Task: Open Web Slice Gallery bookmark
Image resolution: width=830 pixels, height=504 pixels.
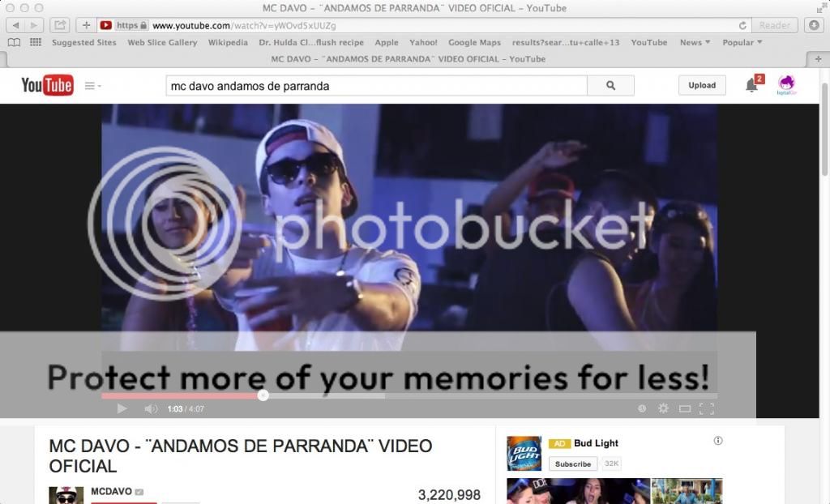Action: point(162,42)
